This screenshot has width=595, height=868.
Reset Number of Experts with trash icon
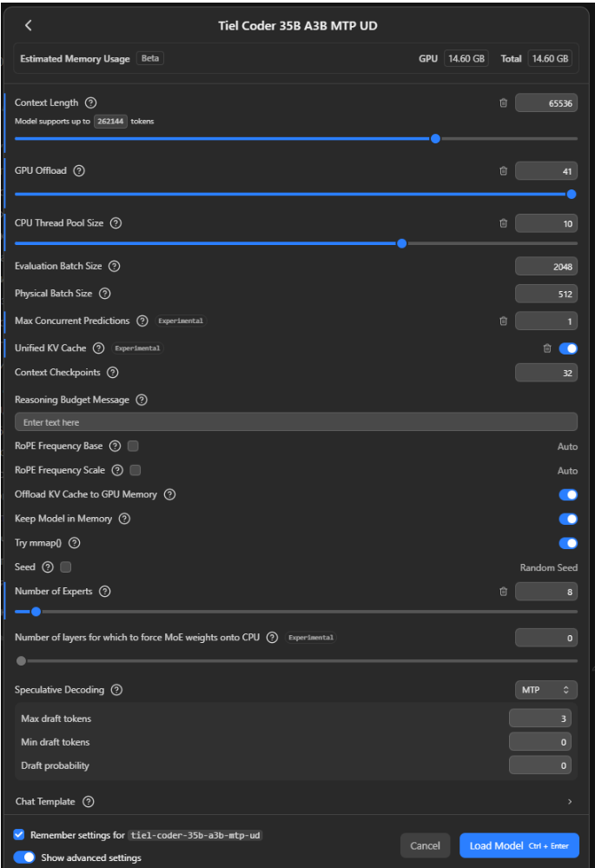click(x=503, y=592)
